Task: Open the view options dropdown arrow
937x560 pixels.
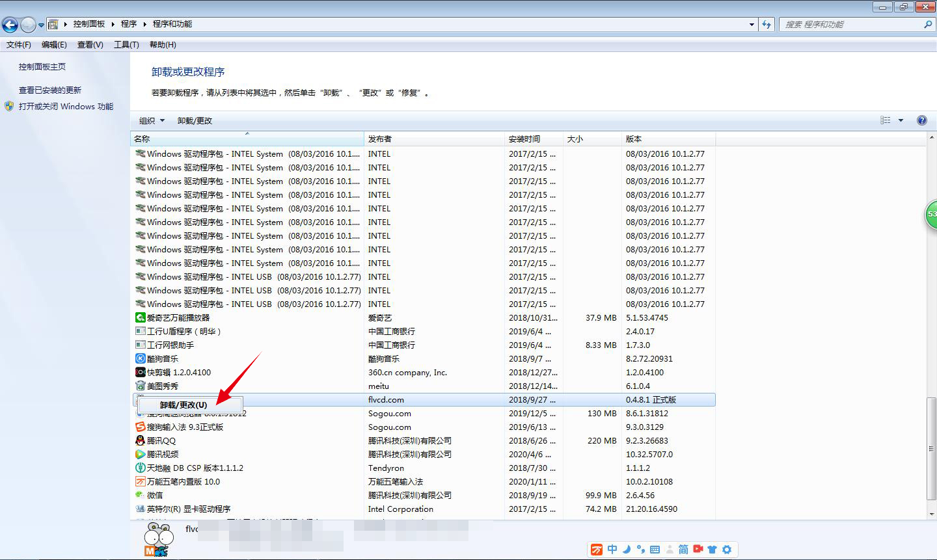Action: [901, 120]
